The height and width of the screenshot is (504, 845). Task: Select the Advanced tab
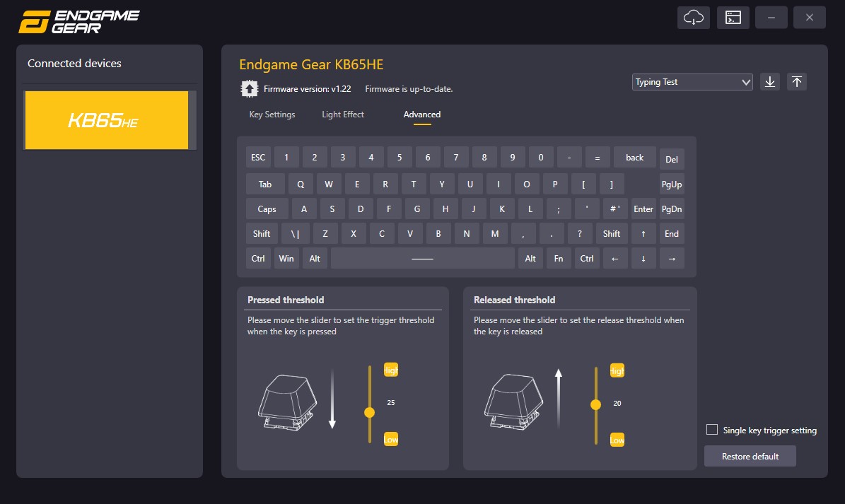(422, 114)
